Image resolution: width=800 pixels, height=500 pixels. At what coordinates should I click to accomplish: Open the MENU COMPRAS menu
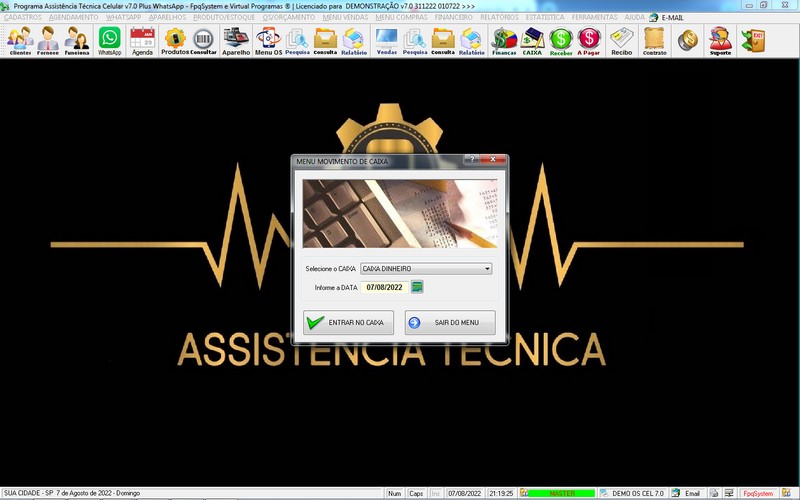402,17
